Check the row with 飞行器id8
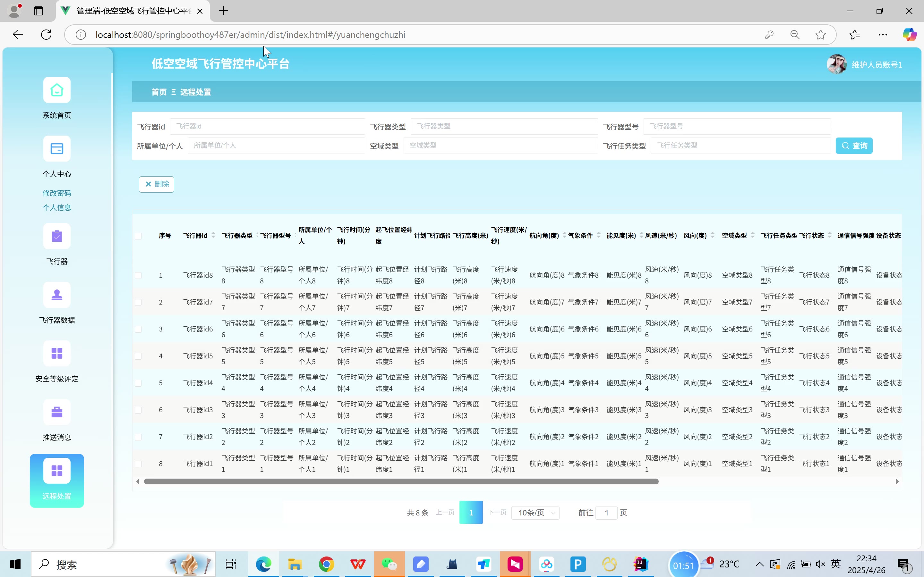The height and width of the screenshot is (577, 924). pyautogui.click(x=138, y=276)
